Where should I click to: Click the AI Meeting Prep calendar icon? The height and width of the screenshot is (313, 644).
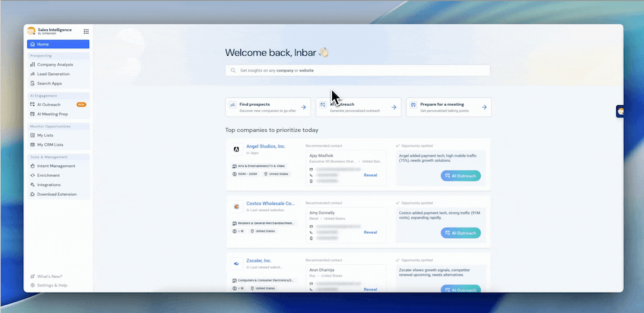[x=32, y=114]
